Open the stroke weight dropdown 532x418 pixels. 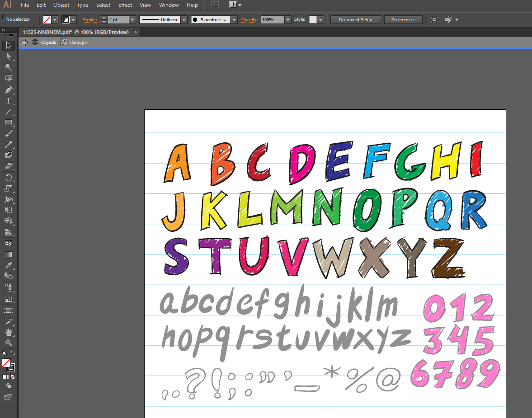(132, 20)
